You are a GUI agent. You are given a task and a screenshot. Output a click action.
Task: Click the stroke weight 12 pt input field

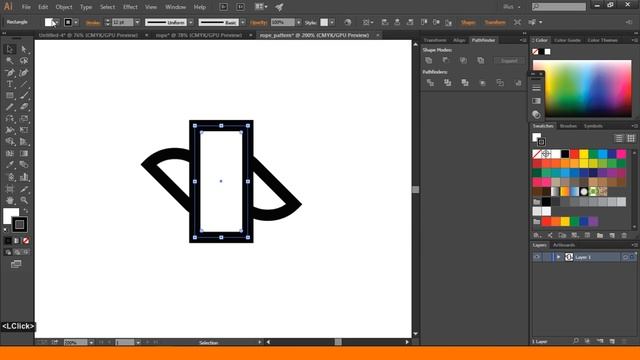tap(122, 22)
